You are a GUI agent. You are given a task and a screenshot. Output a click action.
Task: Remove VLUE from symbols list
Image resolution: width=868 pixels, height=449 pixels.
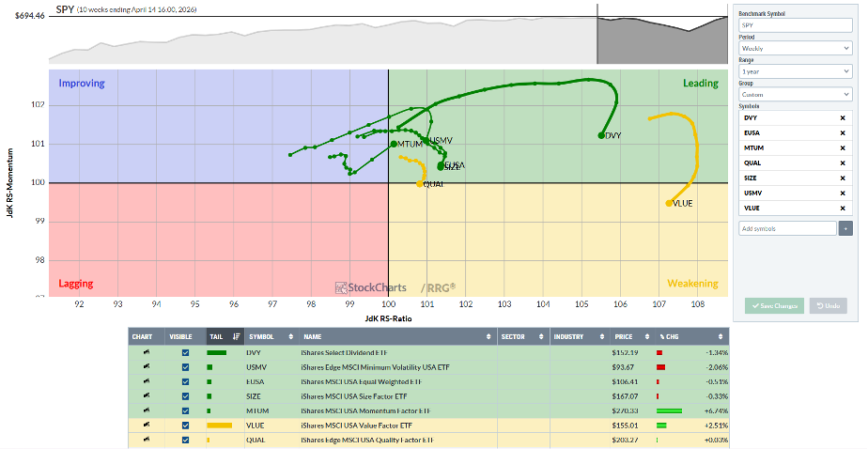843,209
